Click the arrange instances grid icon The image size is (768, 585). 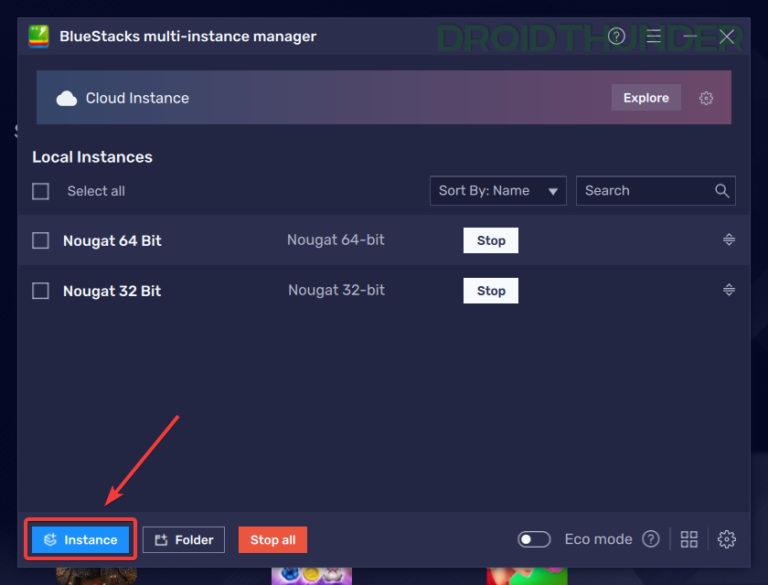coord(689,540)
